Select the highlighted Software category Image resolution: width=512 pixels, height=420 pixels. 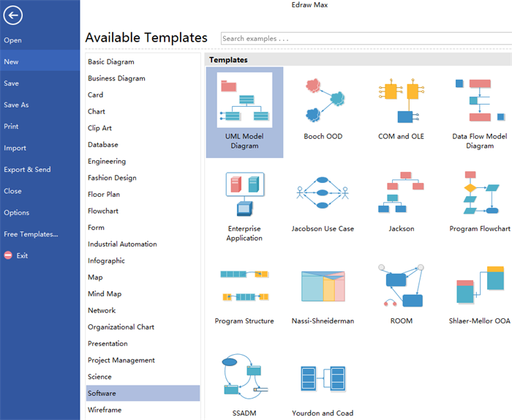point(143,393)
